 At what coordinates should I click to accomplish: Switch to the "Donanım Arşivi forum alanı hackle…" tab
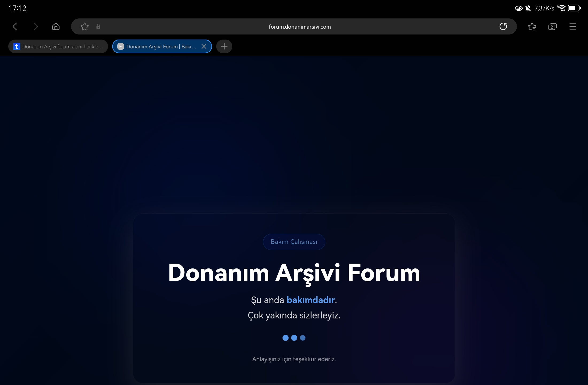tap(58, 47)
